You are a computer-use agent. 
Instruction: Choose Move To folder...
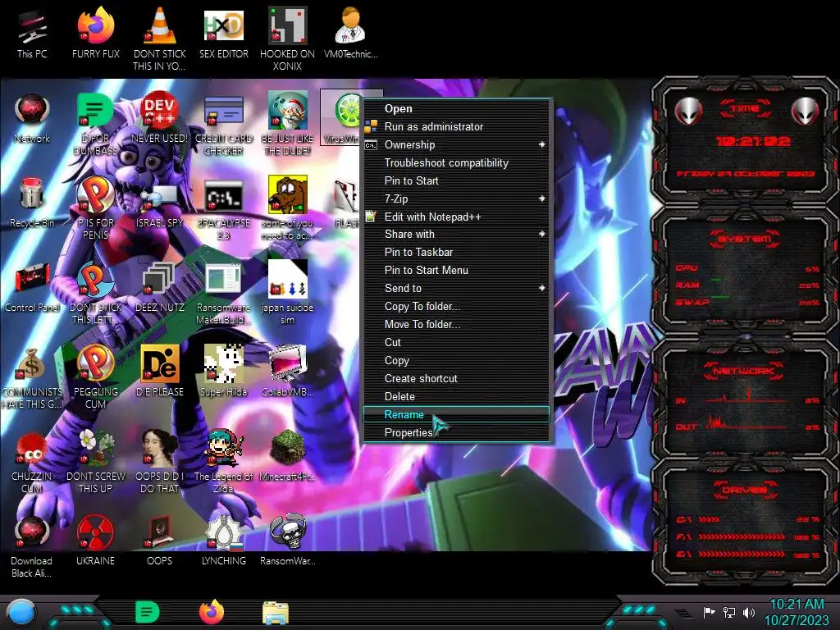tap(456, 324)
